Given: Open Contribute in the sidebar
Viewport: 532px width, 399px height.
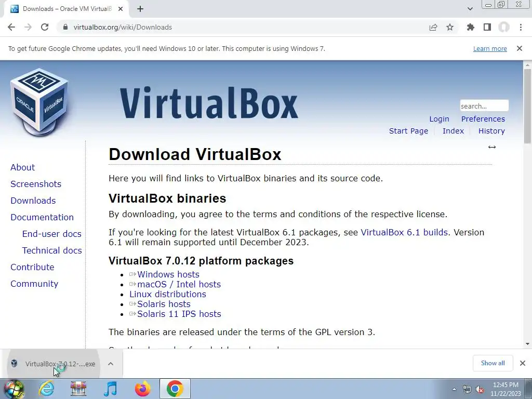Looking at the screenshot, I should [33, 267].
